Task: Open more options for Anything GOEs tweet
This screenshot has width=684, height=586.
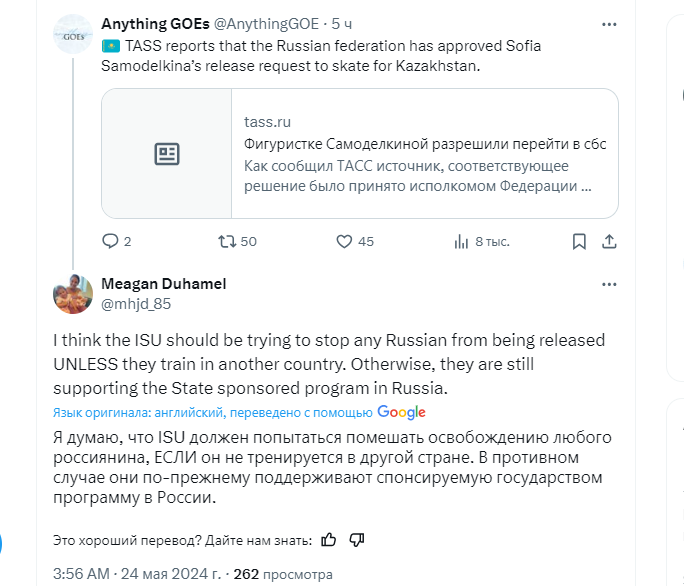Action: pyautogui.click(x=609, y=22)
